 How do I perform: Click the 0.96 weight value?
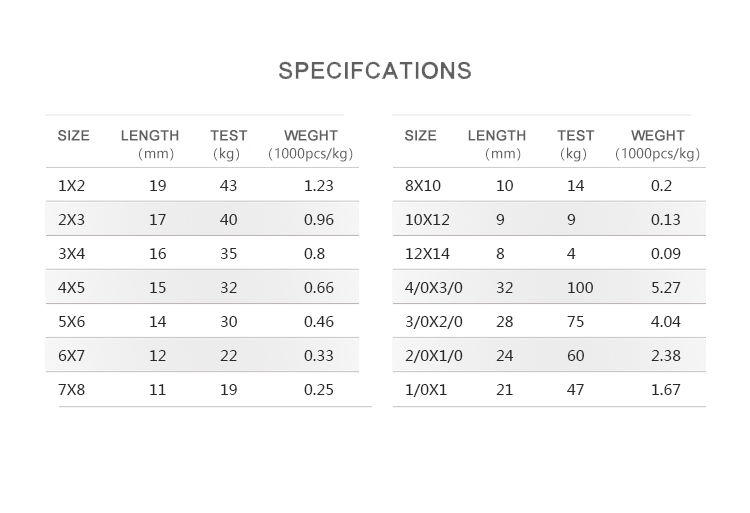point(319,219)
